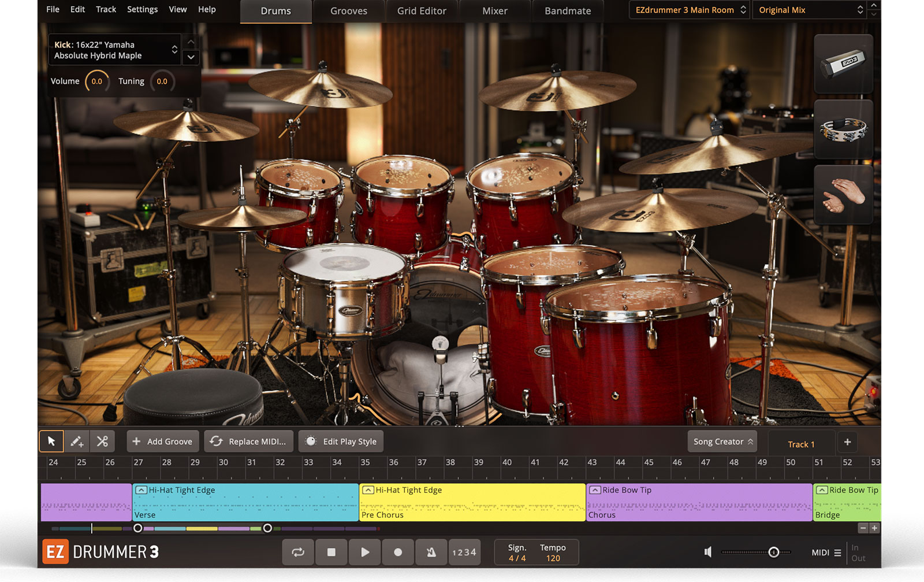Click the Tempo 120 value

point(553,558)
